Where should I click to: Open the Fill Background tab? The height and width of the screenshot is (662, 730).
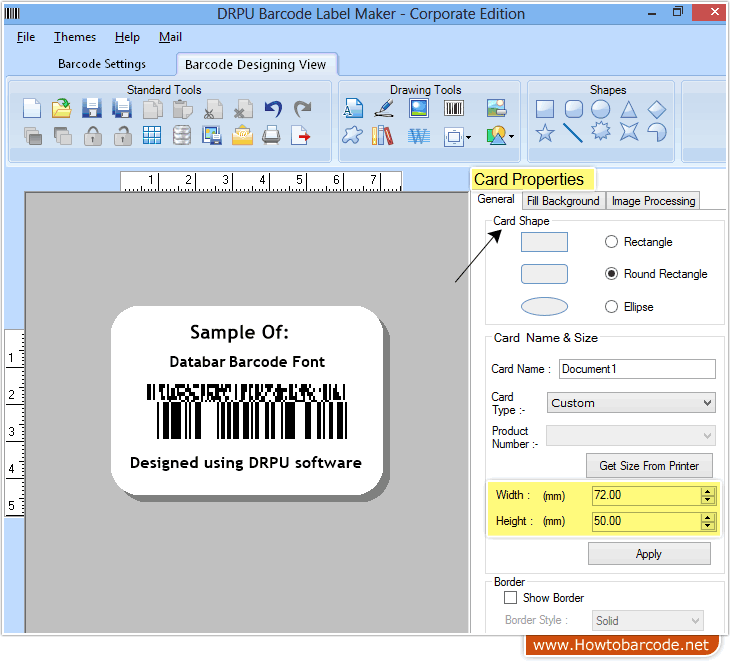coord(563,201)
